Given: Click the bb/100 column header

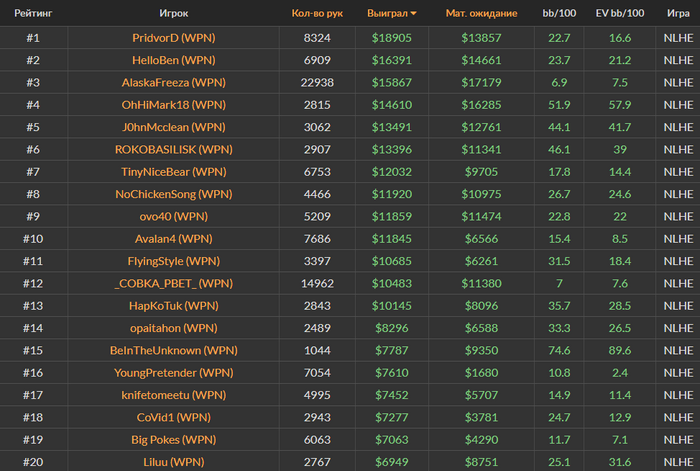Looking at the screenshot, I should pyautogui.click(x=559, y=13).
